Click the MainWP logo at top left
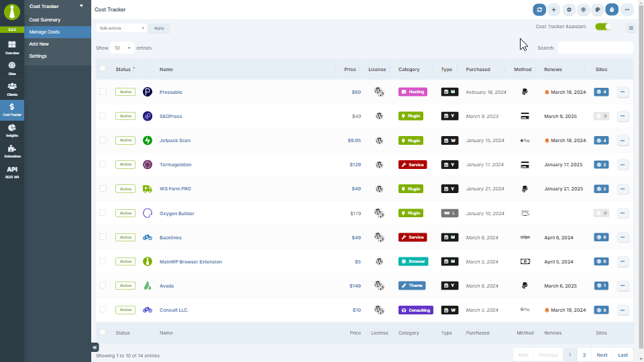 [x=12, y=12]
